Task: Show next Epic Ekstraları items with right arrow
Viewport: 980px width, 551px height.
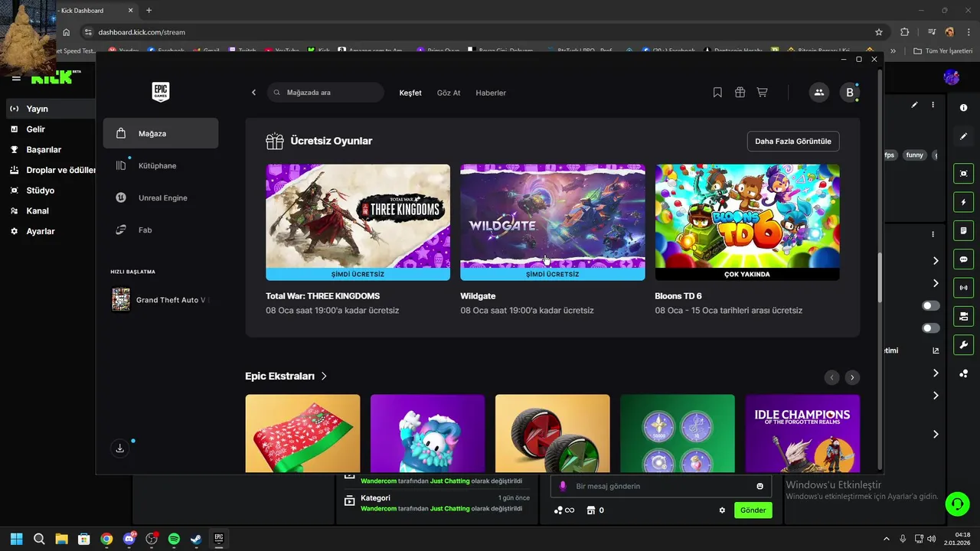Action: [852, 377]
